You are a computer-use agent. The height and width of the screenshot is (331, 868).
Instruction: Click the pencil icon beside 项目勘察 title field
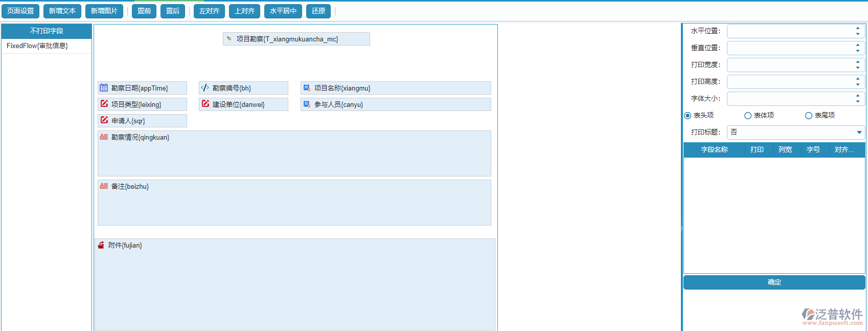[x=229, y=38]
